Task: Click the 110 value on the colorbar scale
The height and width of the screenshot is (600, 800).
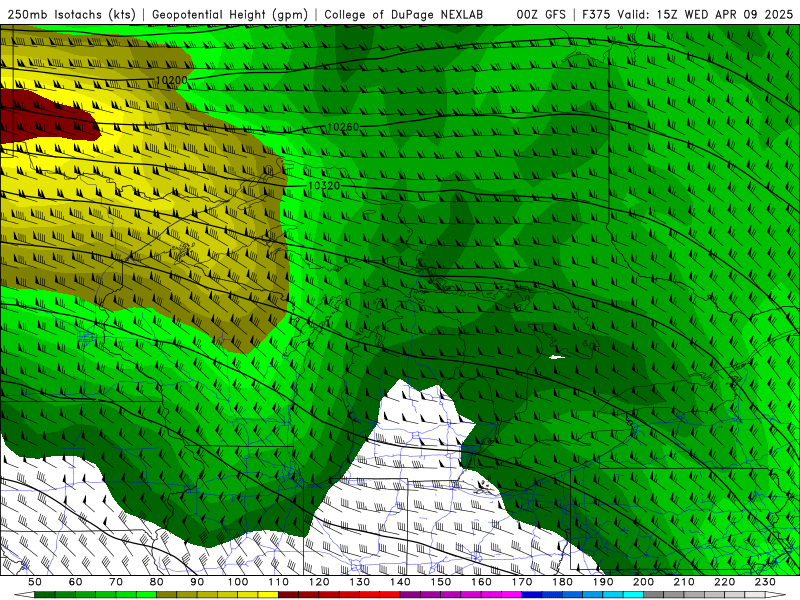Action: pyautogui.click(x=279, y=582)
